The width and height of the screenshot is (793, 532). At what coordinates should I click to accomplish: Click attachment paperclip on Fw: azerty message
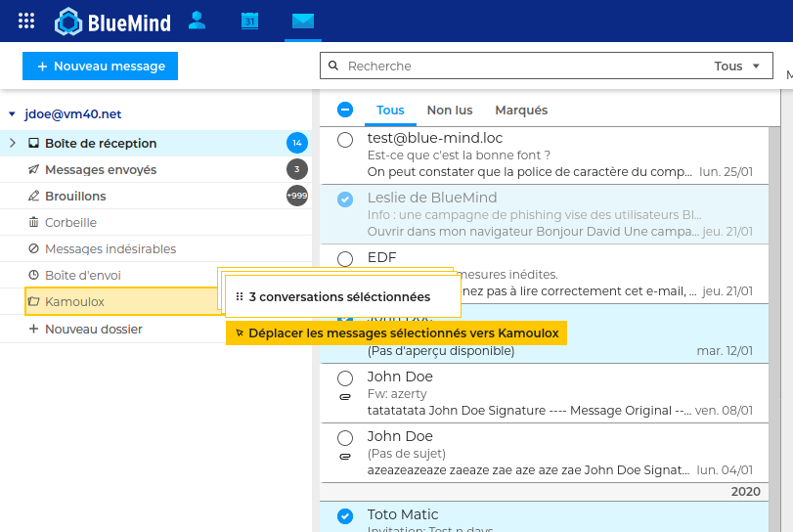coord(344,397)
